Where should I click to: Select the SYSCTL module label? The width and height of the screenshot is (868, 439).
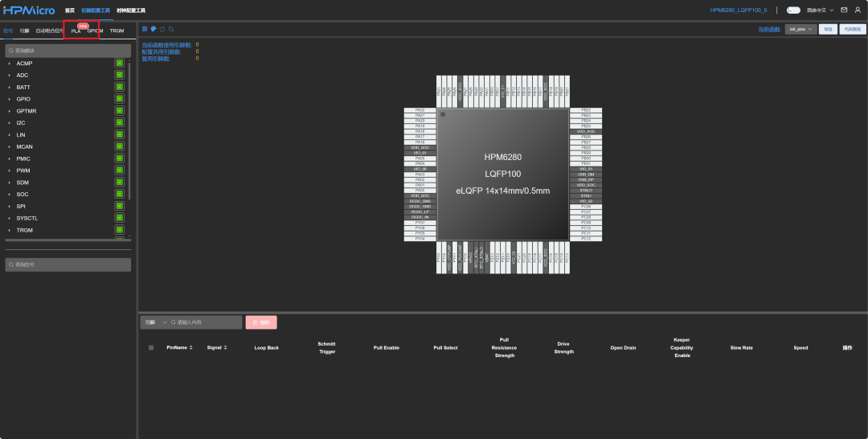pyautogui.click(x=27, y=218)
